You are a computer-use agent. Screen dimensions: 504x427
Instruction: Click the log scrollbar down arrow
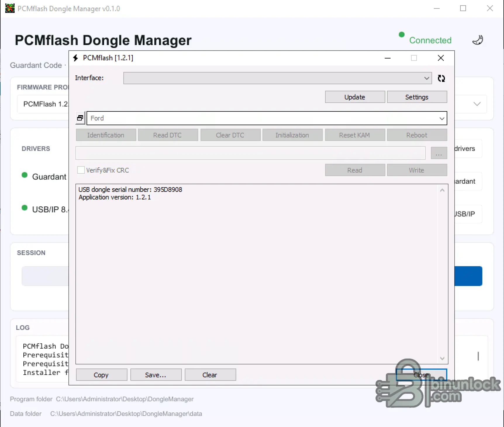pyautogui.click(x=442, y=358)
